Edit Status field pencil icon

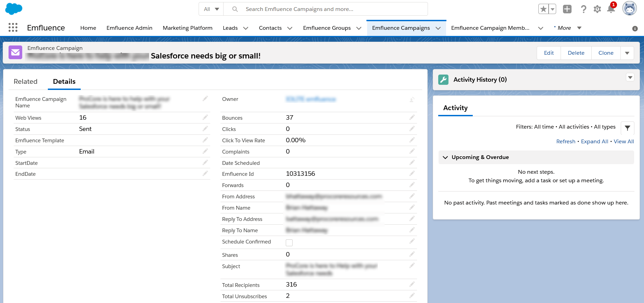click(205, 129)
